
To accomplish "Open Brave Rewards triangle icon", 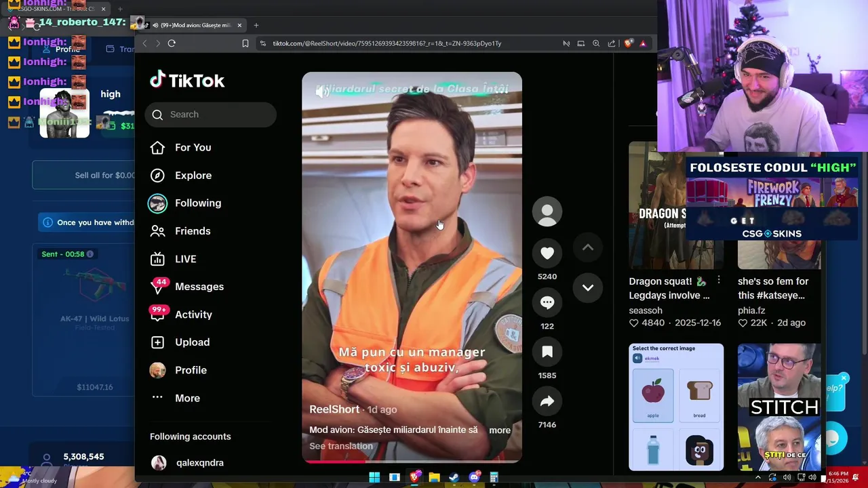I will click(x=643, y=43).
